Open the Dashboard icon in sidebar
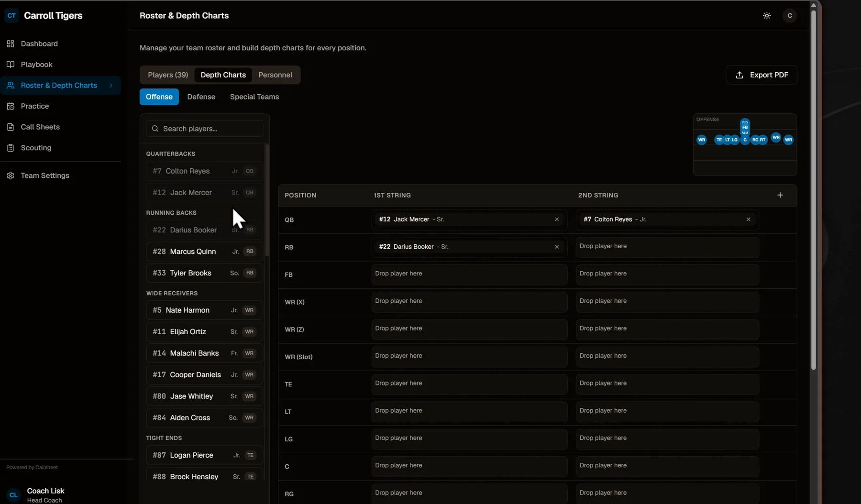Screen dimensions: 861x504 click(11, 44)
